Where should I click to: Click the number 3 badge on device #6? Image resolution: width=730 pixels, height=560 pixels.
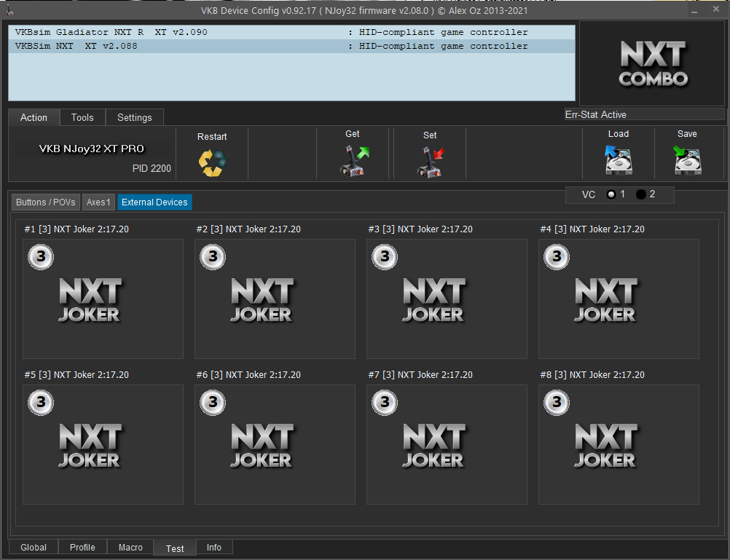pyautogui.click(x=213, y=402)
